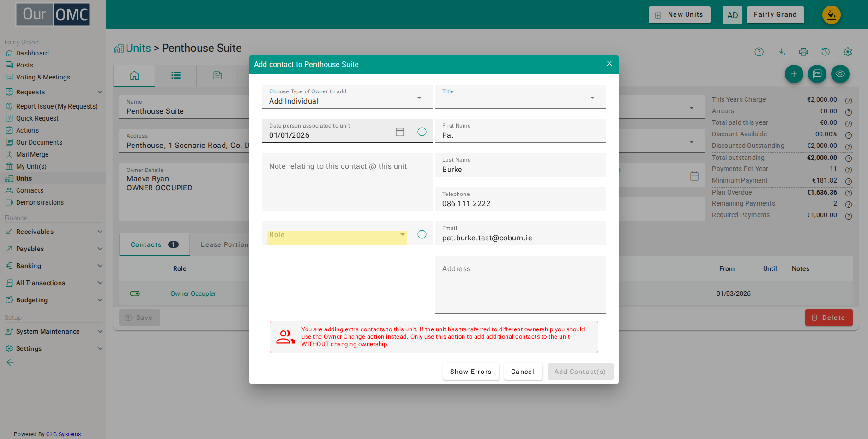Open the history clock icon
Screen dimensions: 868x439
pyautogui.click(x=826, y=52)
